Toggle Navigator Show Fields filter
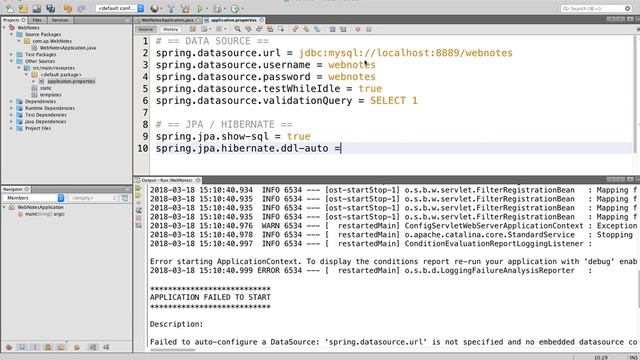This screenshot has width=640, height=360. click(x=22, y=347)
